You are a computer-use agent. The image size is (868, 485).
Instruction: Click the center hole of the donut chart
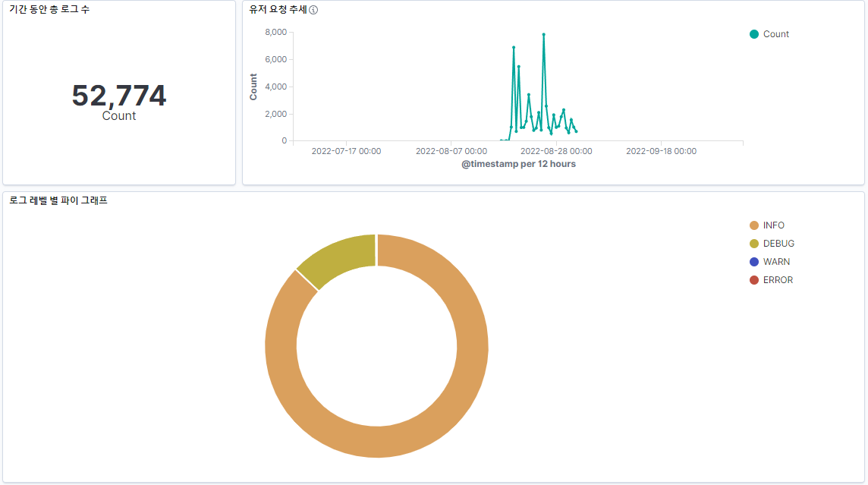pos(376,345)
